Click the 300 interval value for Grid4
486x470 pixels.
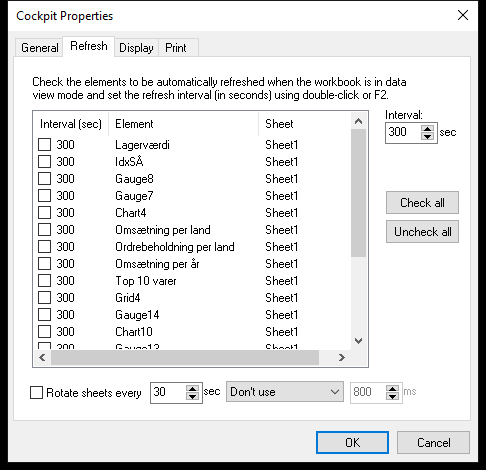click(x=65, y=298)
